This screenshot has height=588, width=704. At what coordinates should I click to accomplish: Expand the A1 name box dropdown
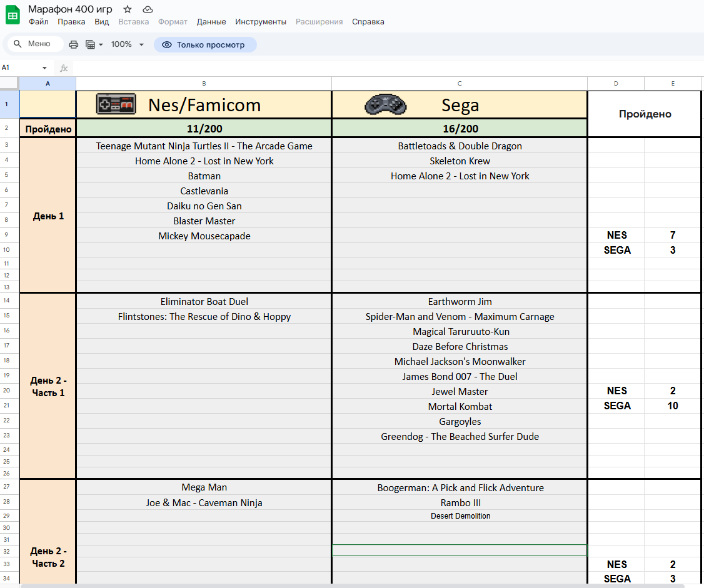44,67
